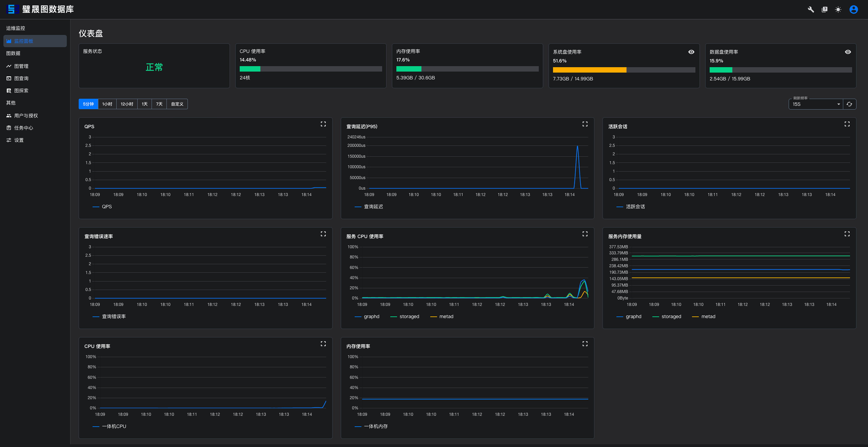Open 图探索 in the sidebar
The height and width of the screenshot is (447, 868).
tap(35, 90)
